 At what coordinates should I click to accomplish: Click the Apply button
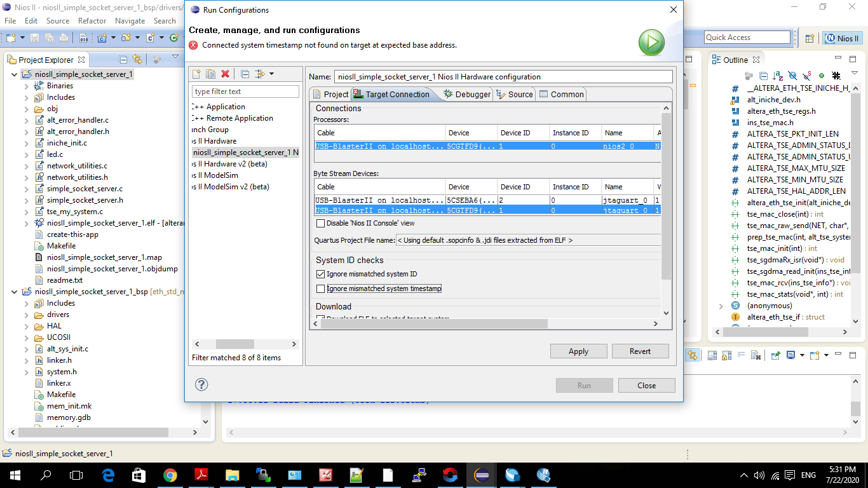click(x=578, y=351)
